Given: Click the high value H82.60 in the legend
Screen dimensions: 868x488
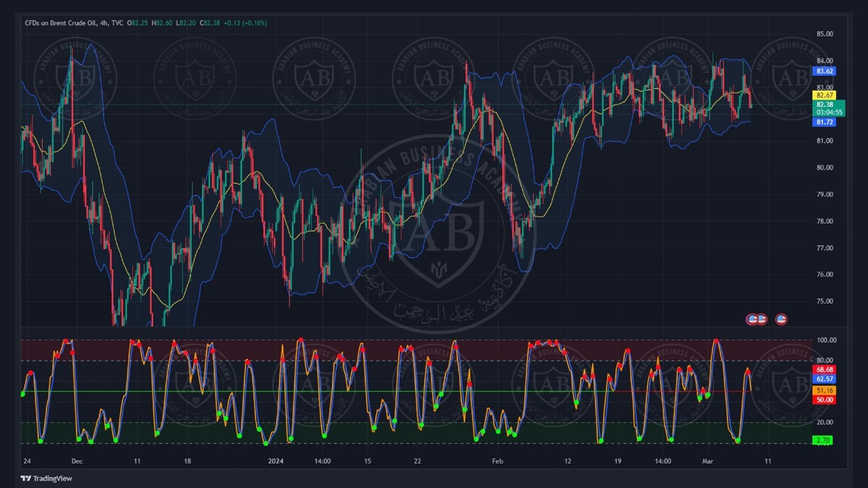Looking at the screenshot, I should [162, 23].
